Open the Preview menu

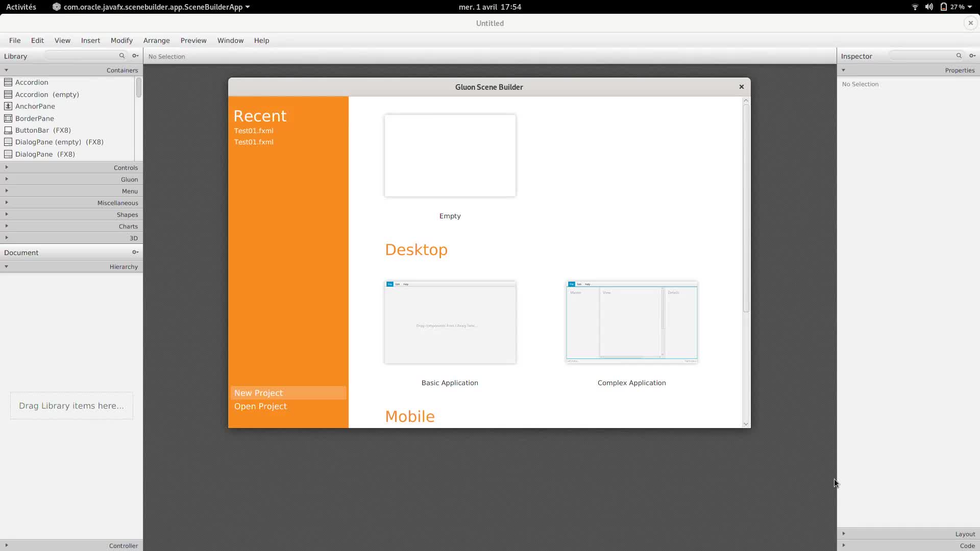coord(193,40)
